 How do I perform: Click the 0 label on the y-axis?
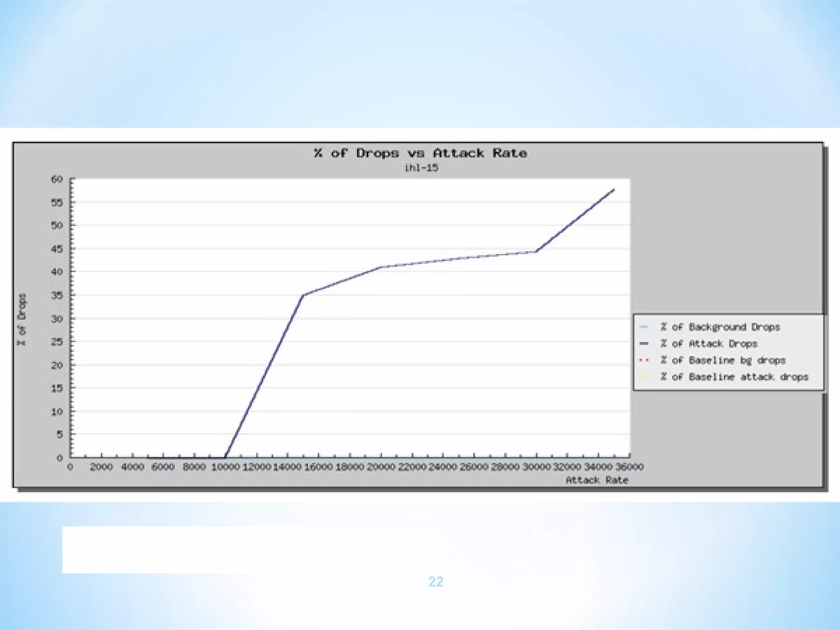[x=60, y=458]
